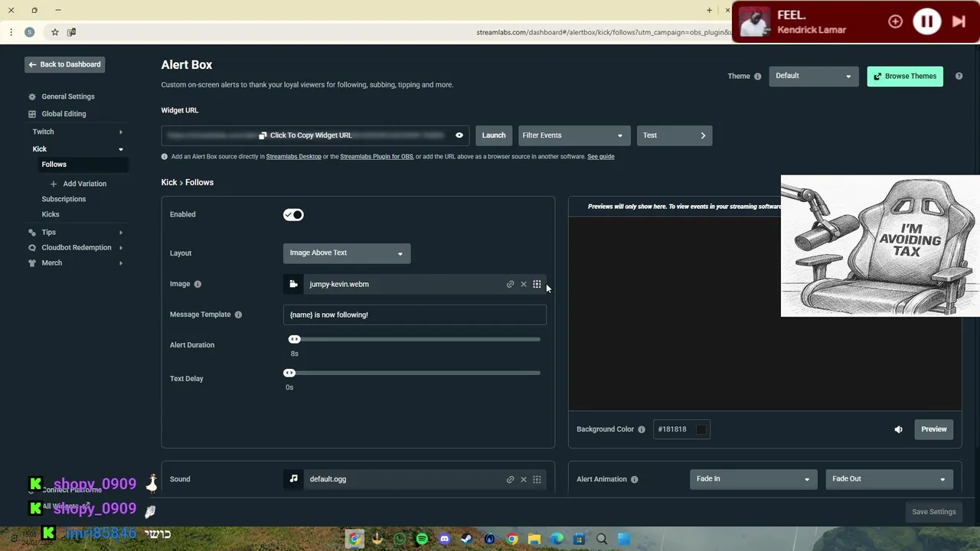Screen dimensions: 980x551
Task: Open Global Editing in sidebar
Action: [x=64, y=114]
